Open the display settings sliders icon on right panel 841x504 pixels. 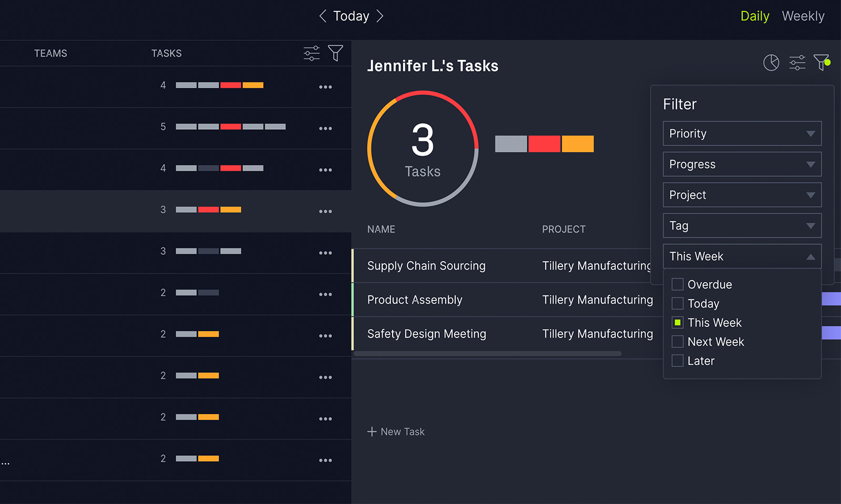[796, 62]
